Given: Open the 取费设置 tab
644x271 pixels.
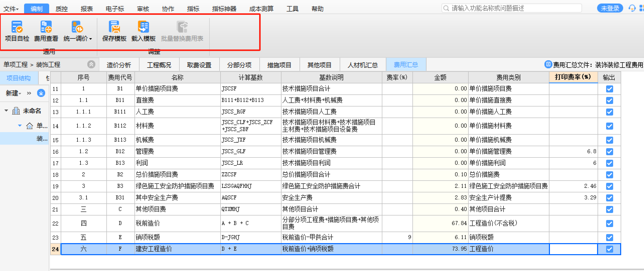Looking at the screenshot, I should point(199,65).
